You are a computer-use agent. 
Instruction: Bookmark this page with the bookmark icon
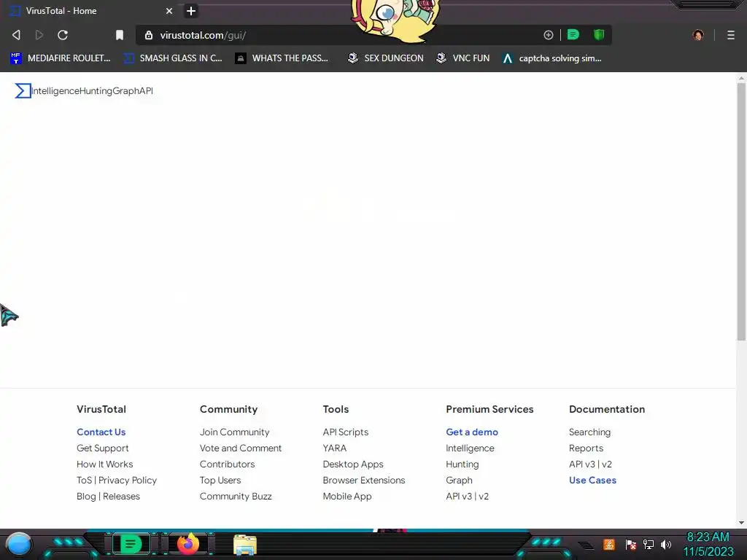coord(120,35)
